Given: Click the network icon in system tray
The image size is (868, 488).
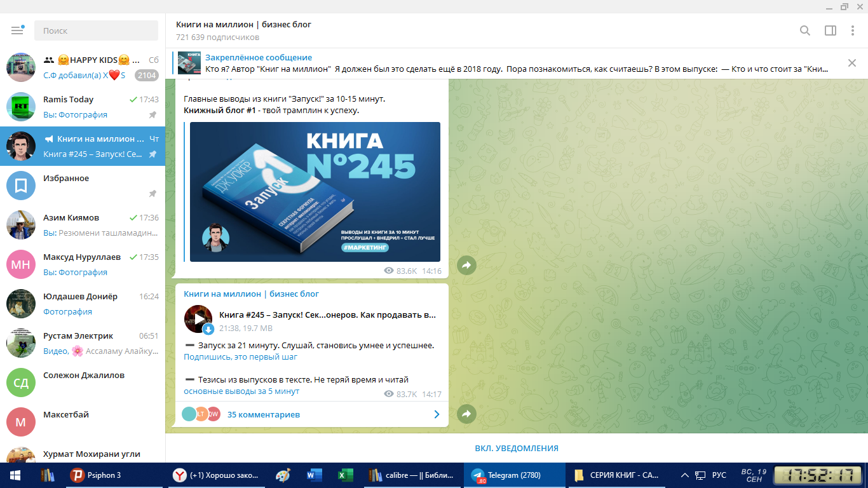Looking at the screenshot, I should tap(700, 475).
